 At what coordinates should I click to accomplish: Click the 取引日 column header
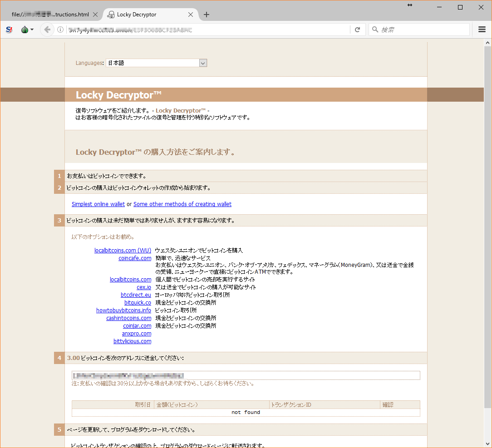113,405
